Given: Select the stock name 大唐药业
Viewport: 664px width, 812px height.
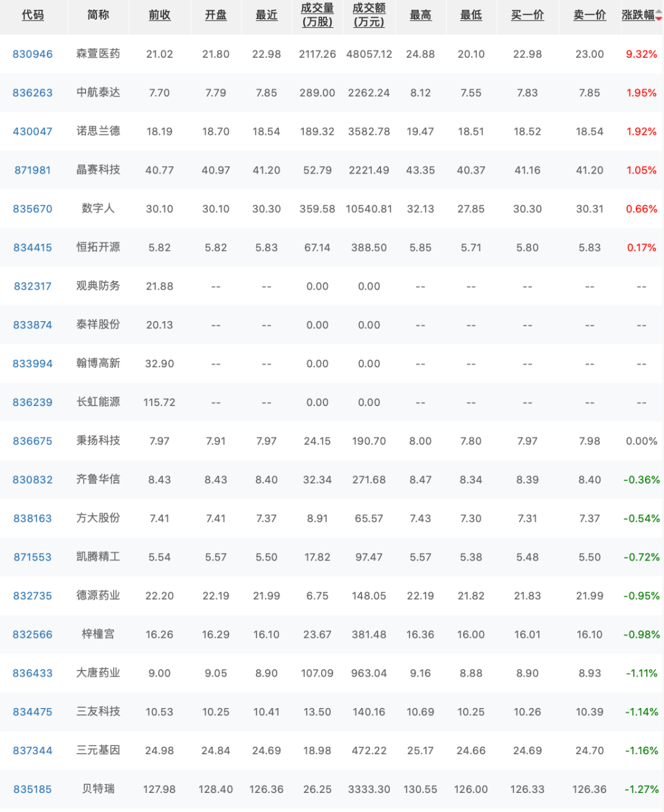Looking at the screenshot, I should pyautogui.click(x=98, y=674).
